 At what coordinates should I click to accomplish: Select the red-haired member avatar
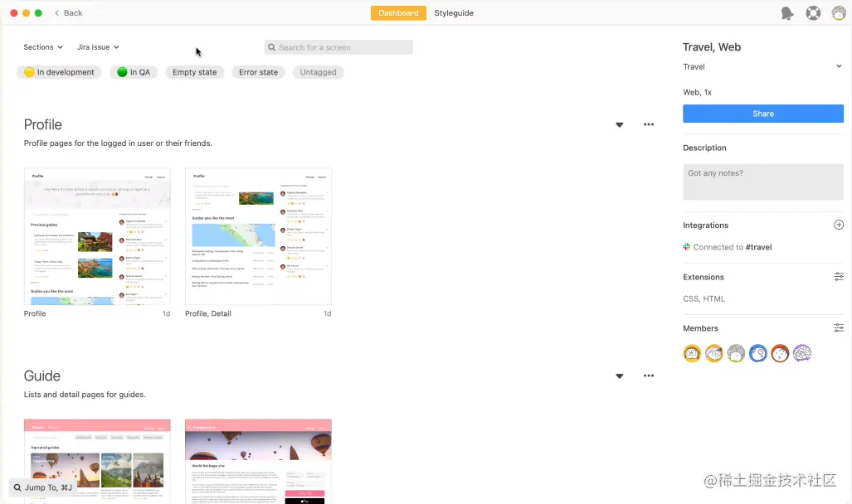[780, 354]
